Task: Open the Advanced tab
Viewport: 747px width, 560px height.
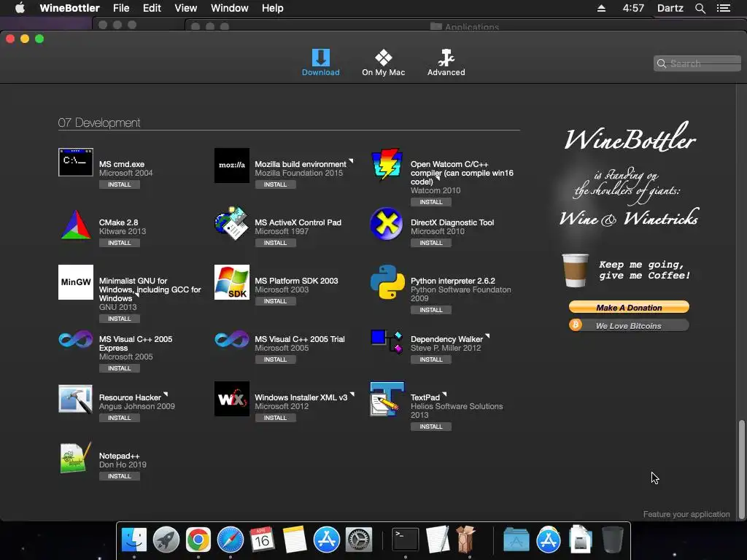Action: [446, 63]
